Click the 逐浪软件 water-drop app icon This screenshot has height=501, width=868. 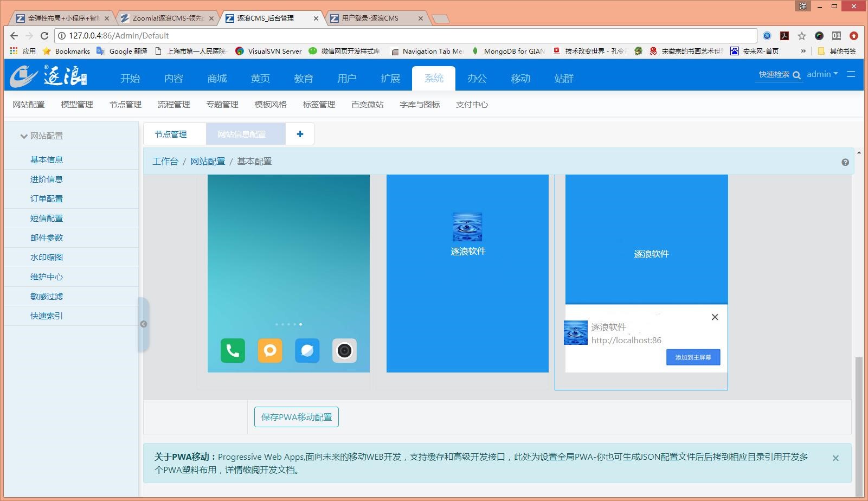(x=467, y=227)
